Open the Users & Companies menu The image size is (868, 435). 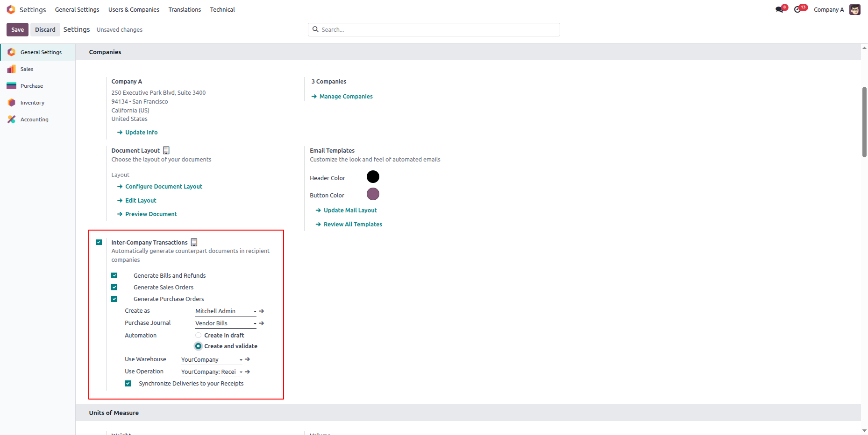click(134, 9)
